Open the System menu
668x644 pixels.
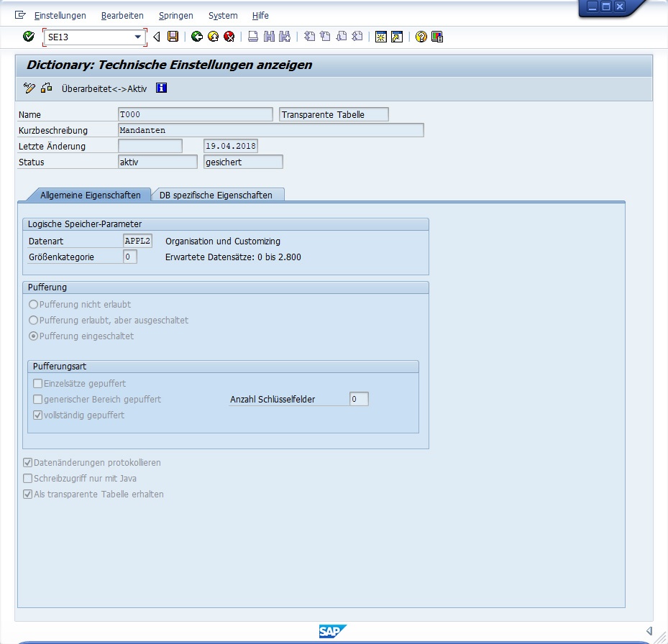(223, 16)
